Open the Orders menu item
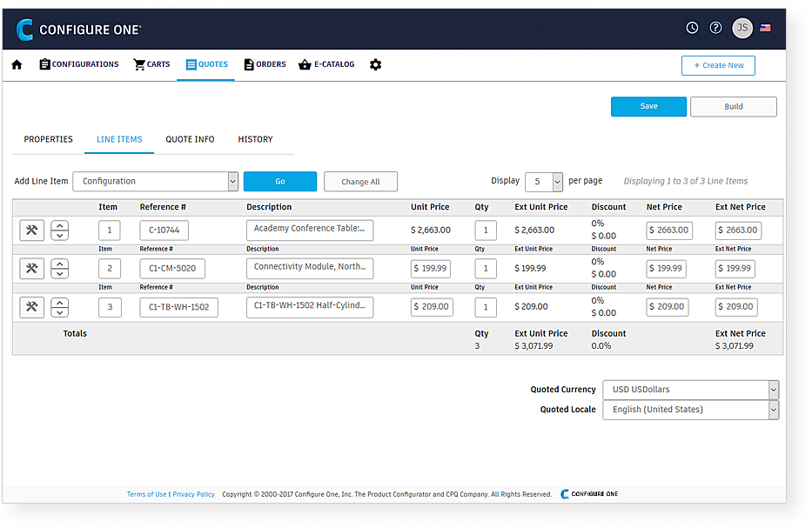This screenshot has height=528, width=812. tap(265, 64)
